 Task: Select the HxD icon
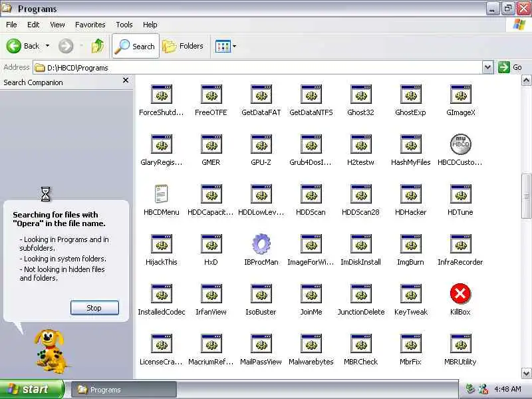211,243
